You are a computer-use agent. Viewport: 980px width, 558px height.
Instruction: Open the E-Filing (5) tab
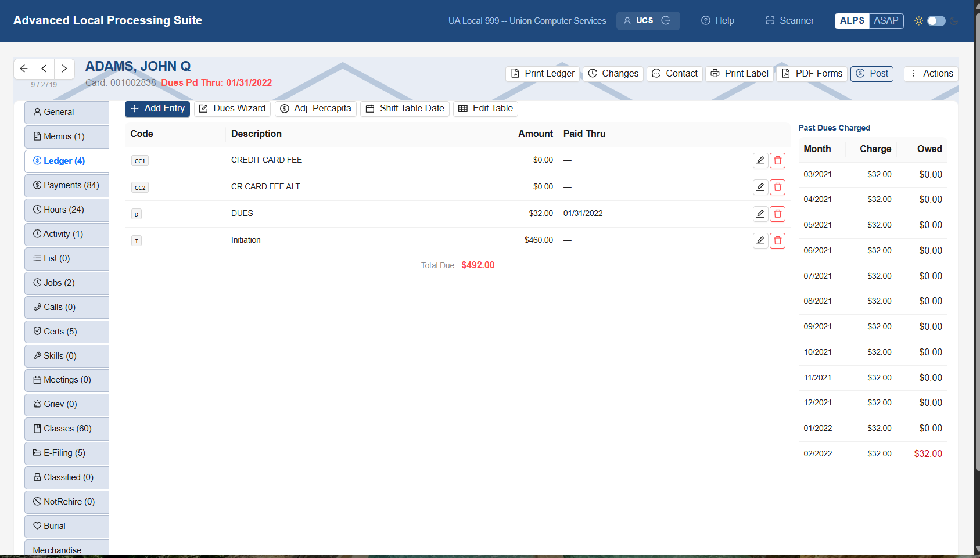(67, 453)
